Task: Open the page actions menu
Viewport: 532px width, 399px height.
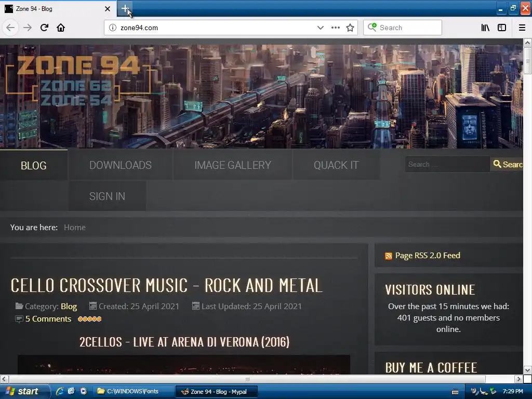Action: pyautogui.click(x=335, y=28)
